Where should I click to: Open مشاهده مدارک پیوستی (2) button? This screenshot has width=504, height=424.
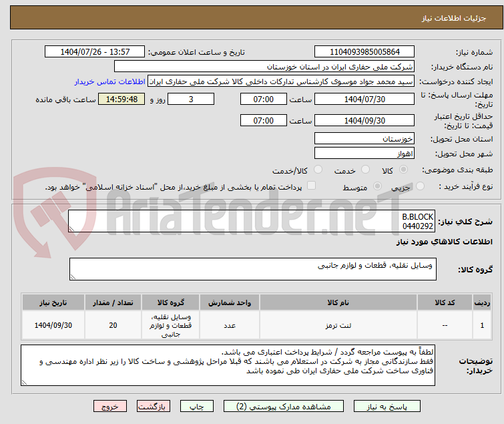[x=284, y=407]
